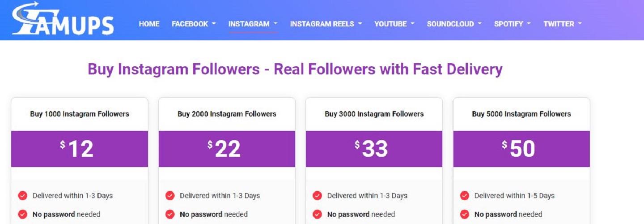Viewport: 644px width, 224px height.
Task: Click check icon by 5000 plan No password
Action: pyautogui.click(x=465, y=214)
